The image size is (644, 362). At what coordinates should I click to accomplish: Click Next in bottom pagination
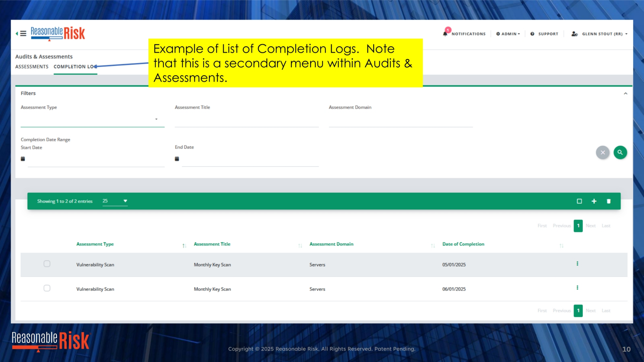591,311
